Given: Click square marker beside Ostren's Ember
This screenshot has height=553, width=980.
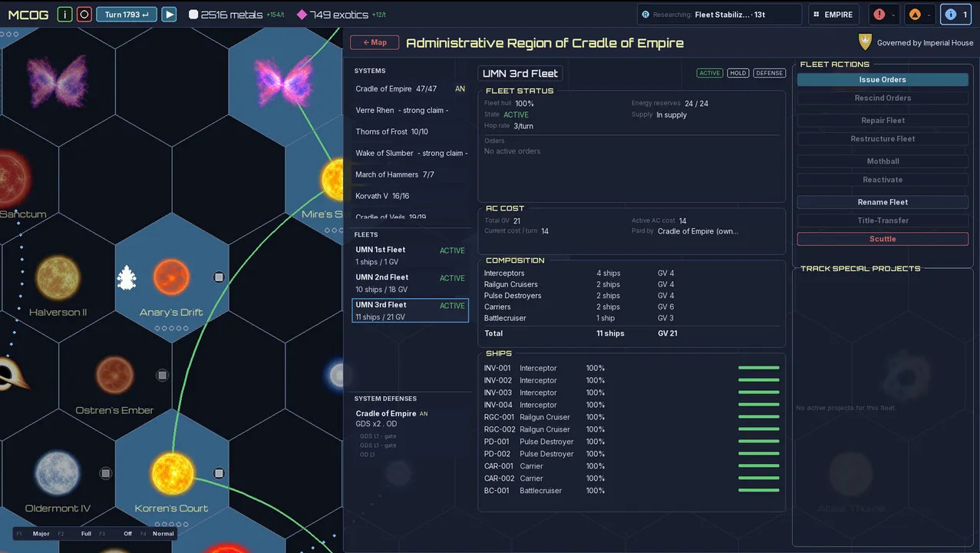Looking at the screenshot, I should [162, 376].
